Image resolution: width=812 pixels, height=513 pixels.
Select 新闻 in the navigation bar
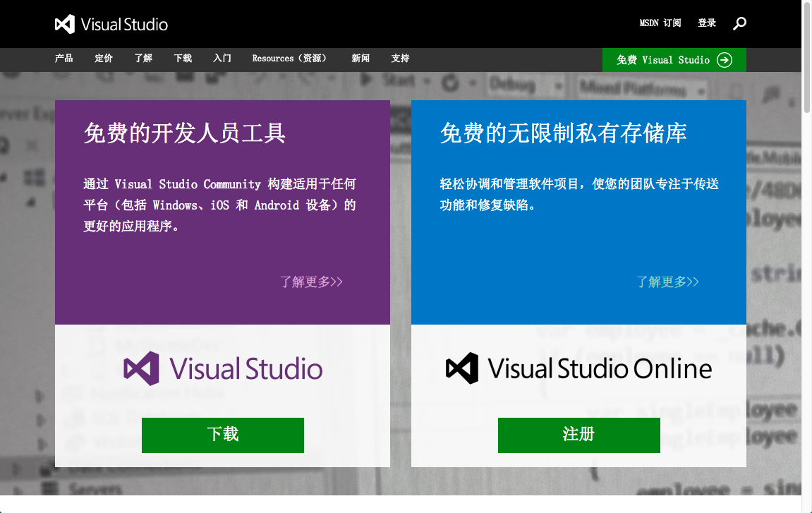tap(360, 58)
